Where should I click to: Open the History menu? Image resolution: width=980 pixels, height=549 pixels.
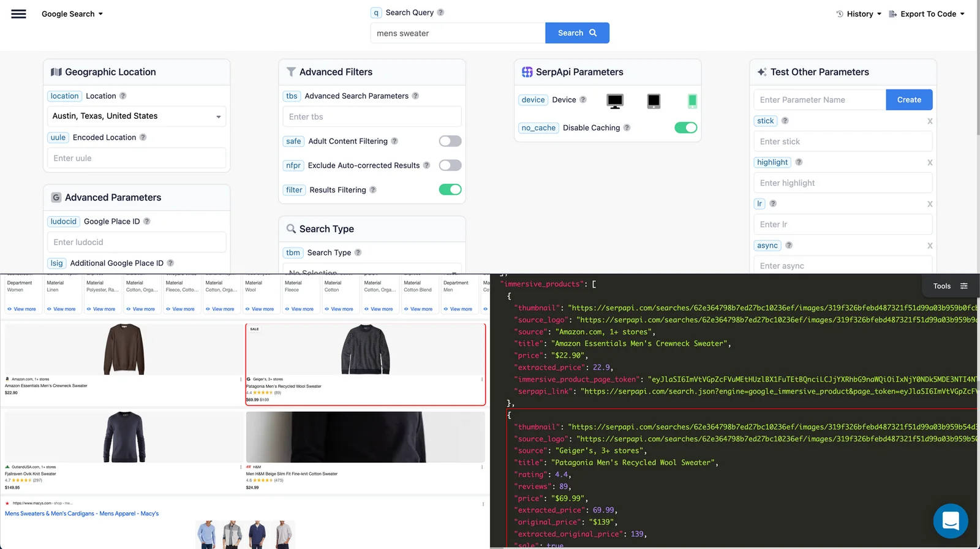(x=859, y=14)
